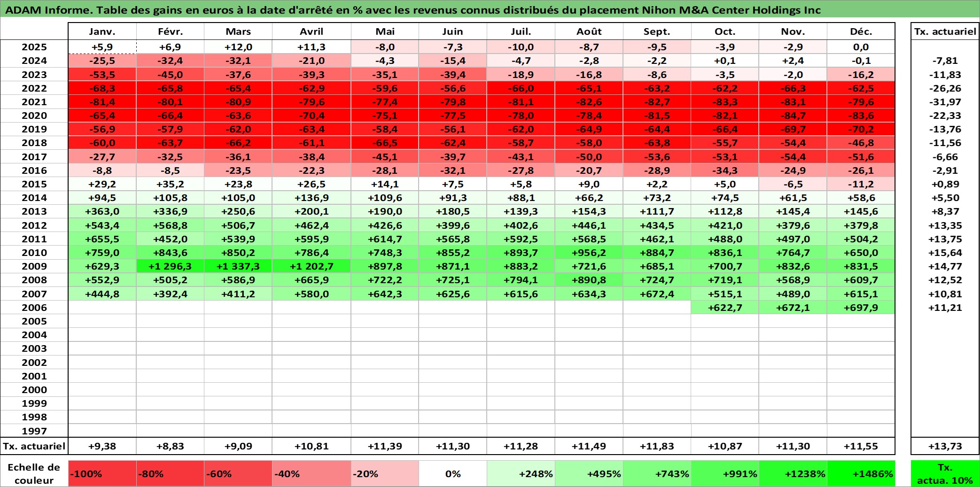980x487 pixels.
Task: Click the +495% color scale swatch
Action: [x=589, y=473]
